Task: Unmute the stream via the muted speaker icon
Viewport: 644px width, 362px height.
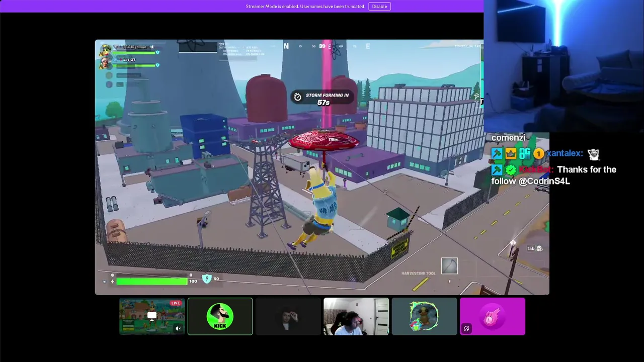Action: point(178,329)
